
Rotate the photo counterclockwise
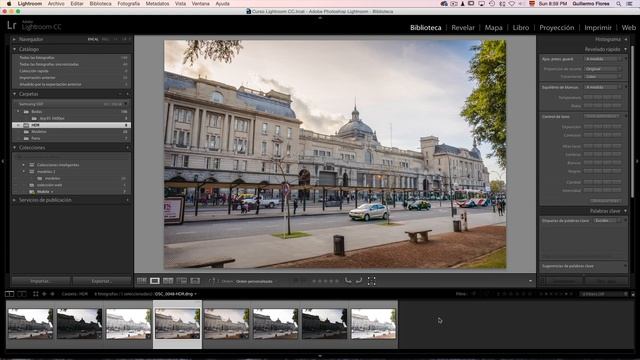(348, 281)
